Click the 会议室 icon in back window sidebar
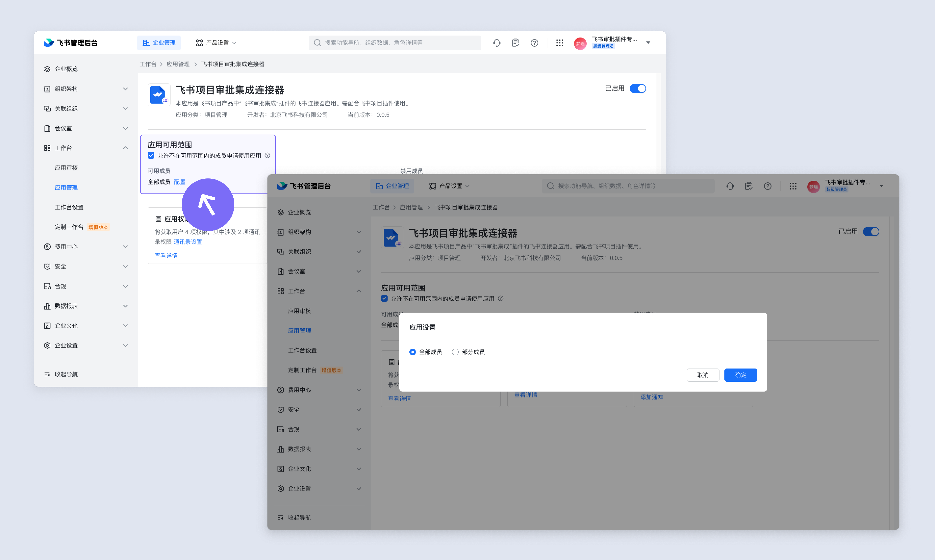Screen dimensions: 935x560 point(47,128)
